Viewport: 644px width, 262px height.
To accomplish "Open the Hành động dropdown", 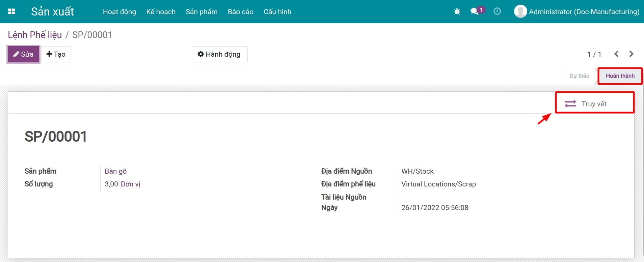I will 219,54.
